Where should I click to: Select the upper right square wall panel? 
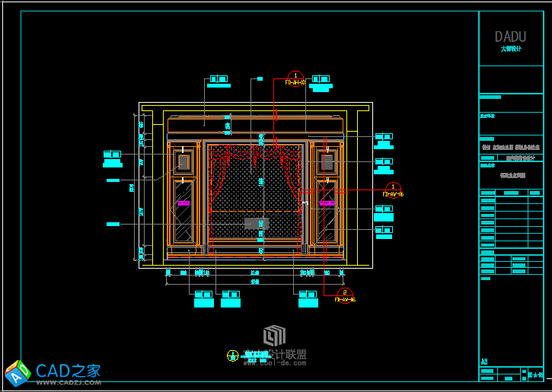tap(327, 162)
